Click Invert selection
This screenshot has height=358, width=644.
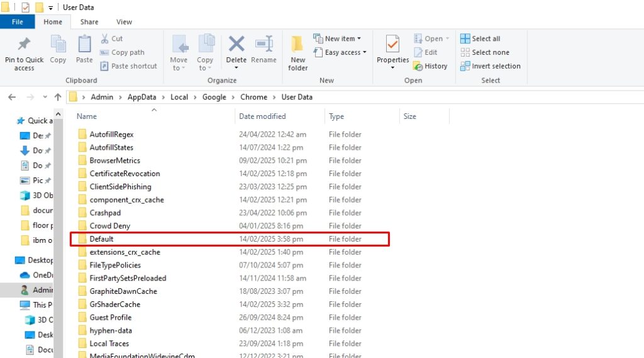(491, 66)
